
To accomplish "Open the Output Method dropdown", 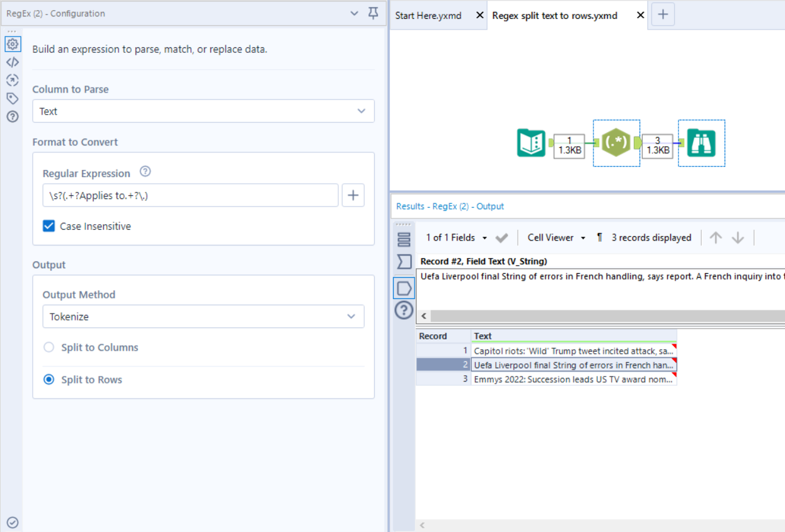I will [203, 316].
